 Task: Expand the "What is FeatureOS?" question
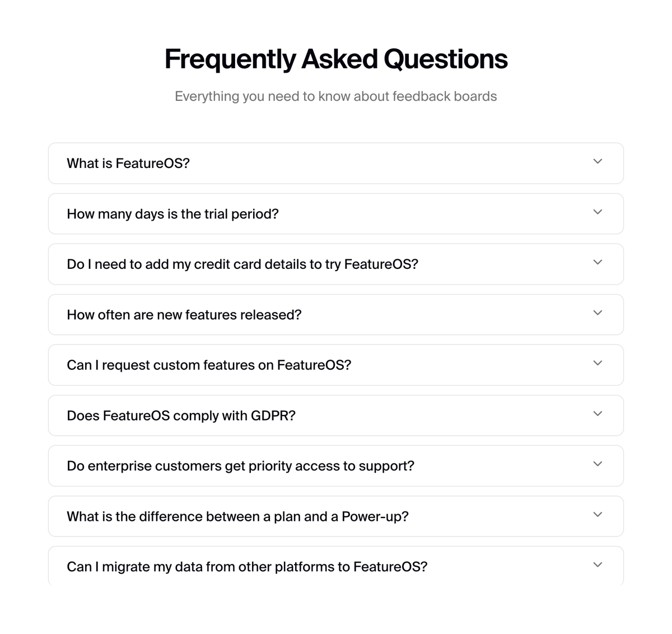(x=336, y=163)
